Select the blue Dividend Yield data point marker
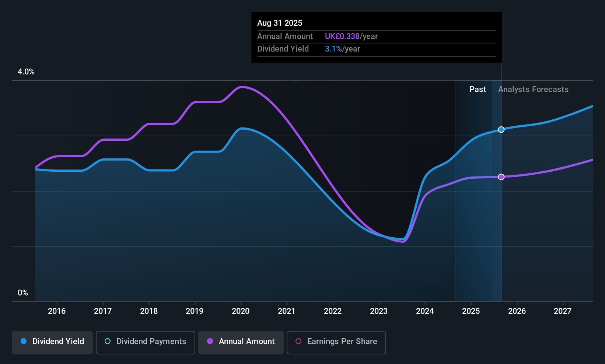The height and width of the screenshot is (364, 605). point(501,130)
